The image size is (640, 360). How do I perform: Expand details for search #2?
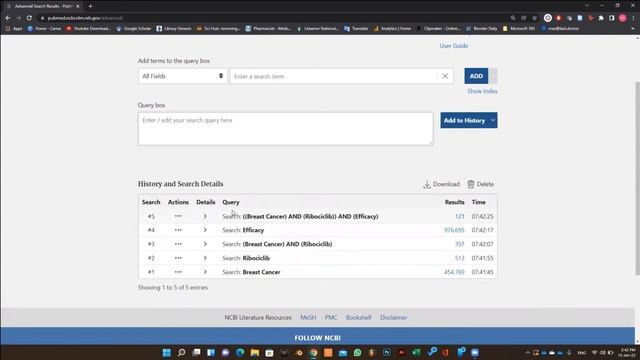tap(205, 258)
